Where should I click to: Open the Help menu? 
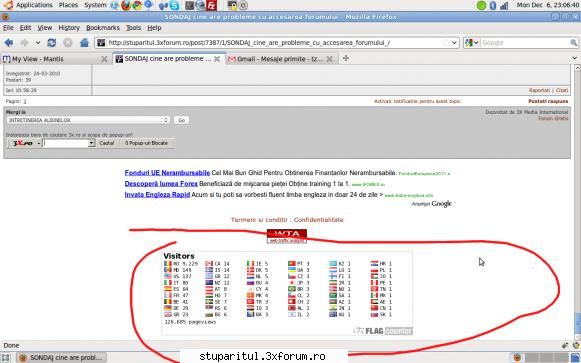[x=154, y=28]
